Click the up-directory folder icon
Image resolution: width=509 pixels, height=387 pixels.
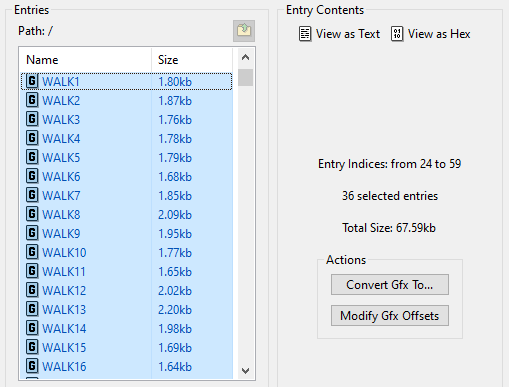(x=244, y=31)
